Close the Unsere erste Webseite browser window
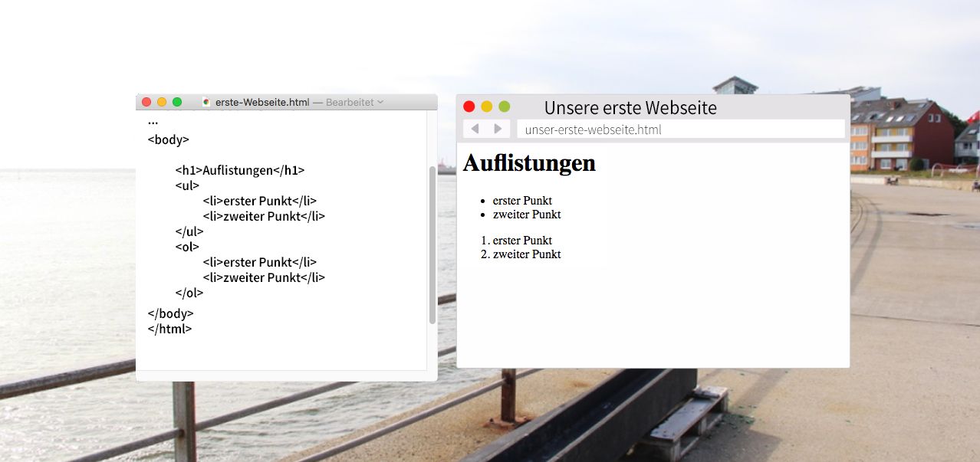This screenshot has height=462, width=980. (469, 106)
